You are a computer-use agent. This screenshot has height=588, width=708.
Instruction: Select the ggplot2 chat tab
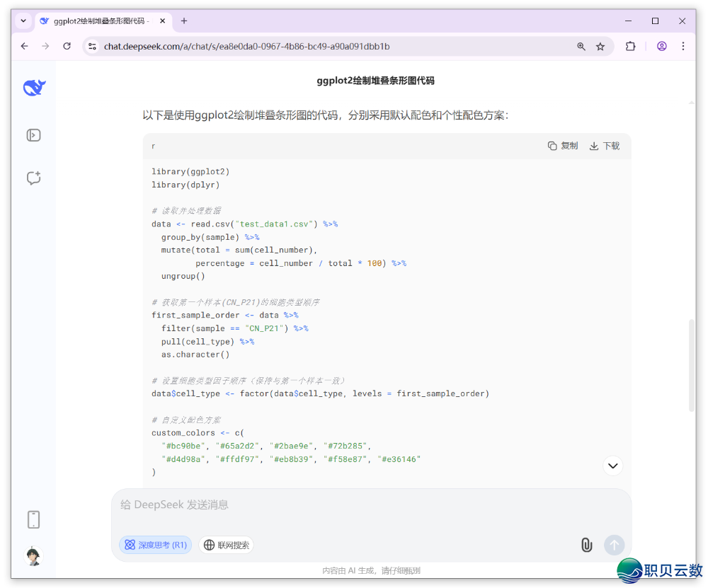click(x=103, y=21)
